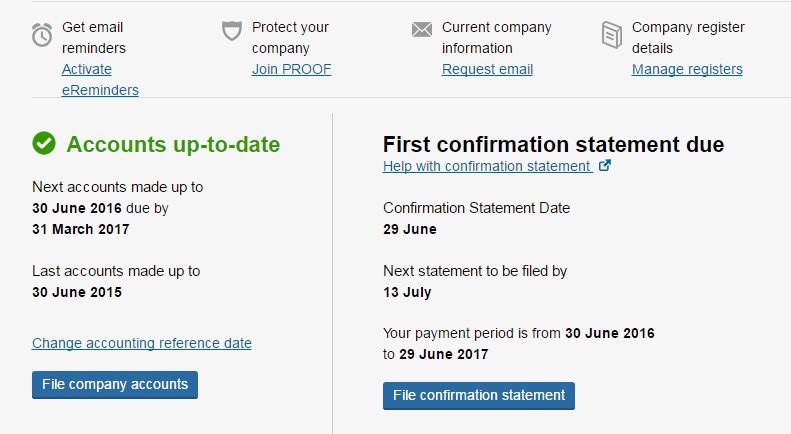Click the document company register icon
Image resolution: width=791 pixels, height=434 pixels.
click(x=612, y=35)
